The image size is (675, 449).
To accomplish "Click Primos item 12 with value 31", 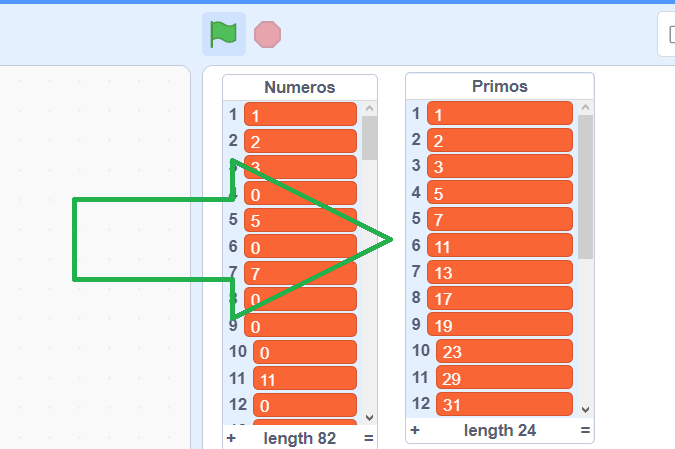I will click(x=504, y=405).
